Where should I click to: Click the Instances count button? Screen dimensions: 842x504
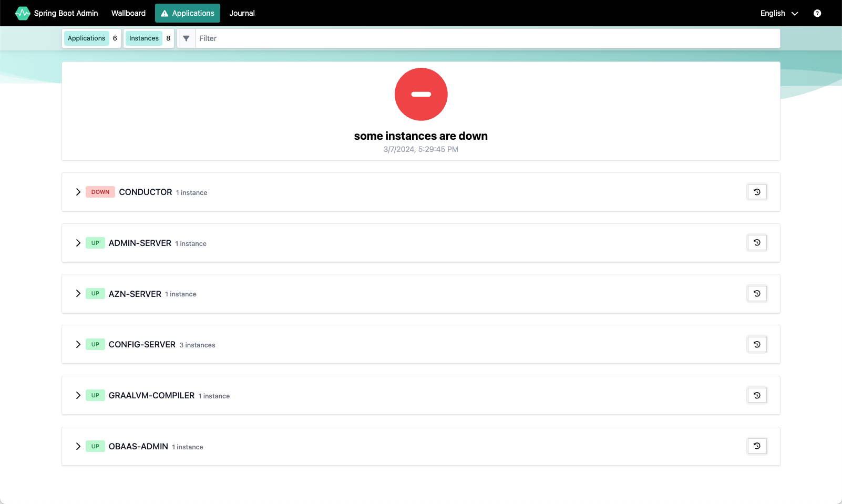point(149,38)
